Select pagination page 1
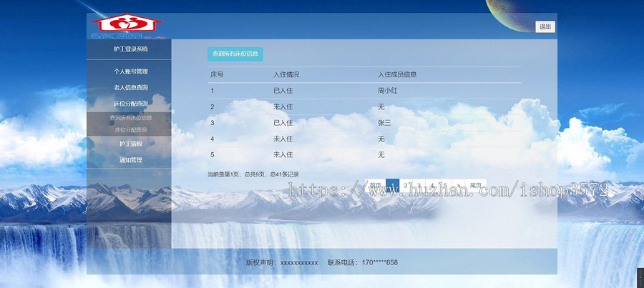Screen dimensions: 644x288 (x=393, y=185)
